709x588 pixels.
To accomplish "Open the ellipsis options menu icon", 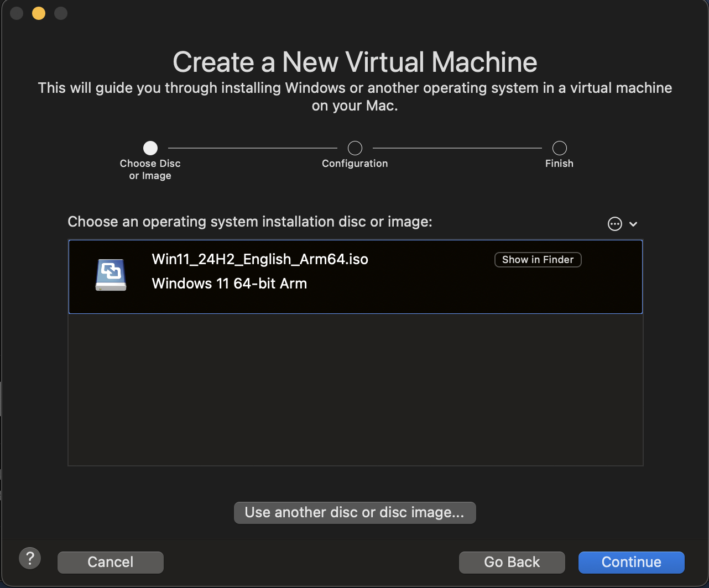I will [614, 224].
